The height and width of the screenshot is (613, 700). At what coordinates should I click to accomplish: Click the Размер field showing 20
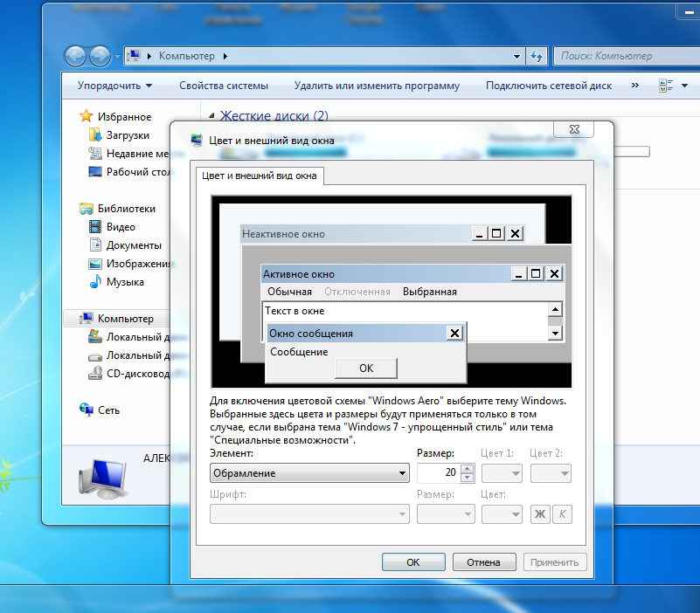click(439, 473)
